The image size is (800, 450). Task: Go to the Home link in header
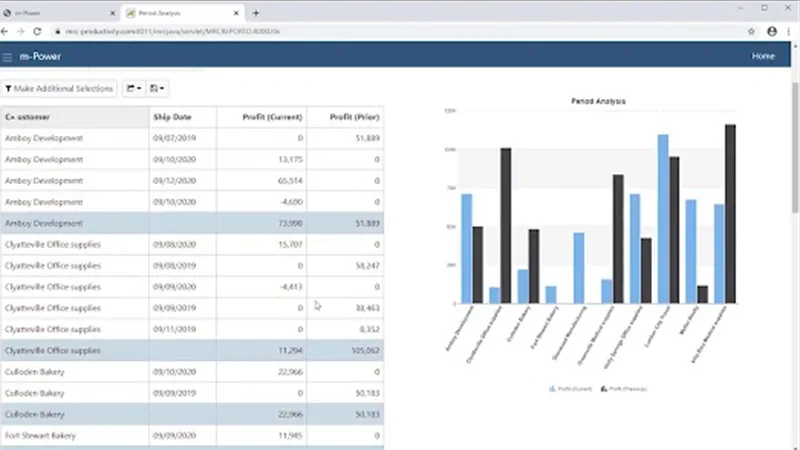tap(763, 56)
